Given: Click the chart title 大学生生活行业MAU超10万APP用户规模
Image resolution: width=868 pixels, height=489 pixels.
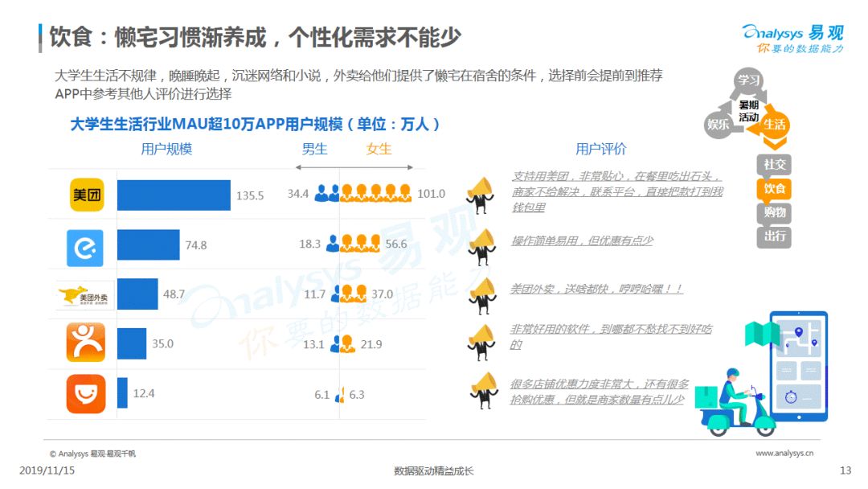Looking at the screenshot, I should (x=206, y=124).
